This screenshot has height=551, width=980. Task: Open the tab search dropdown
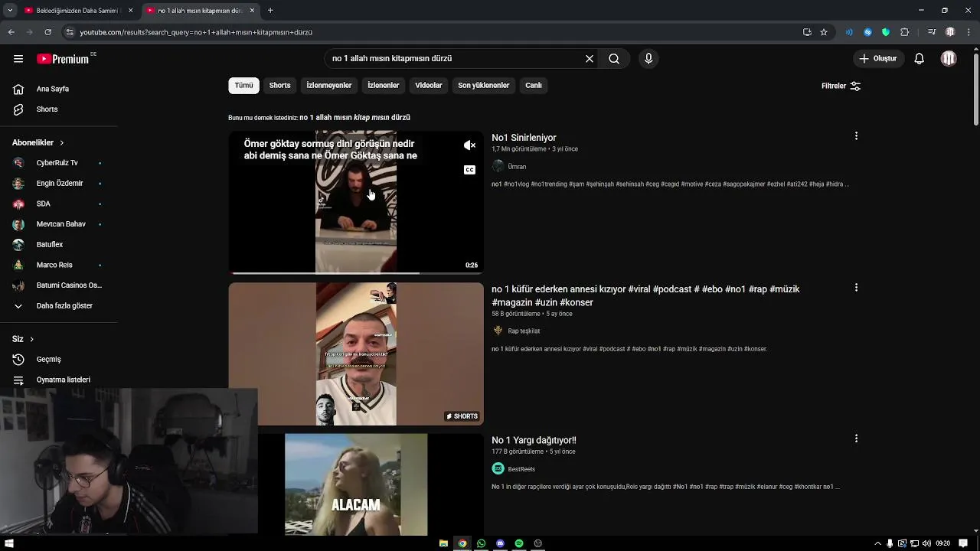(x=9, y=11)
